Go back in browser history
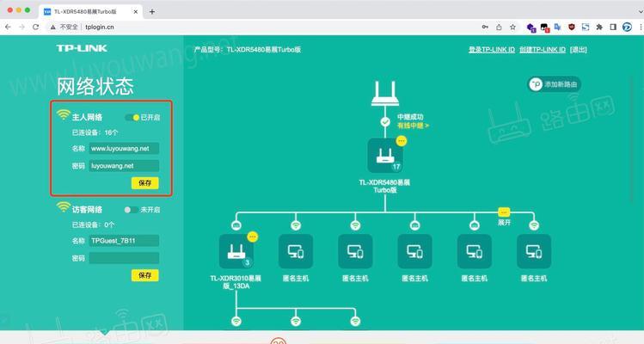The height and width of the screenshot is (344, 644). pos(8,28)
